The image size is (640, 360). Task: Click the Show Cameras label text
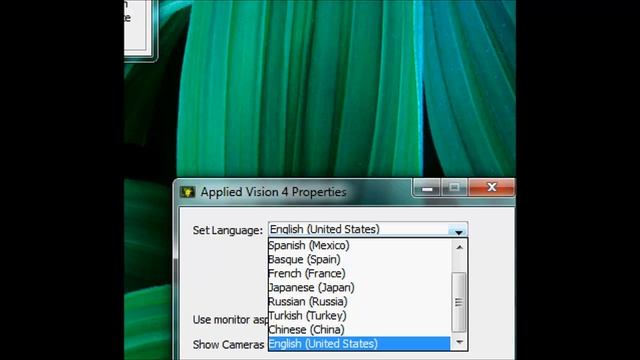click(229, 344)
